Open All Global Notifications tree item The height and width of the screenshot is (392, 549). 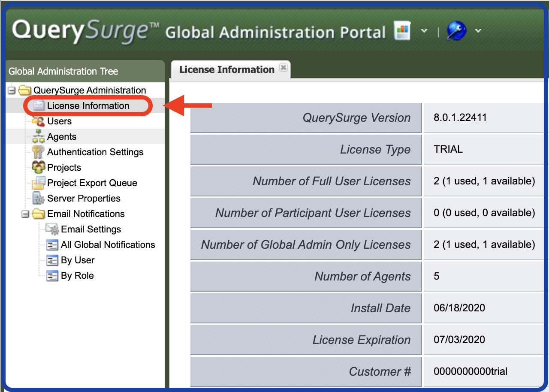[108, 245]
